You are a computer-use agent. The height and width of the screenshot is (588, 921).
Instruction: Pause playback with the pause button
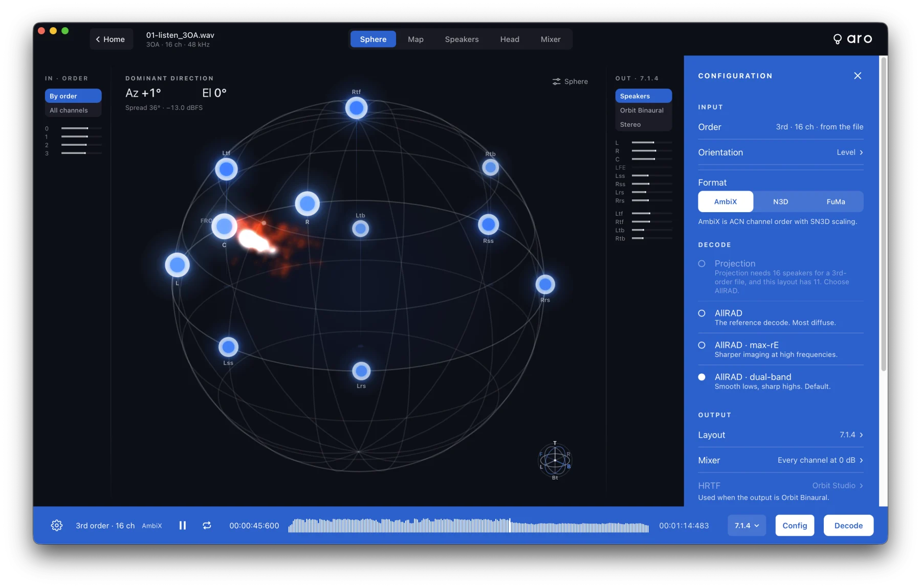[183, 525]
